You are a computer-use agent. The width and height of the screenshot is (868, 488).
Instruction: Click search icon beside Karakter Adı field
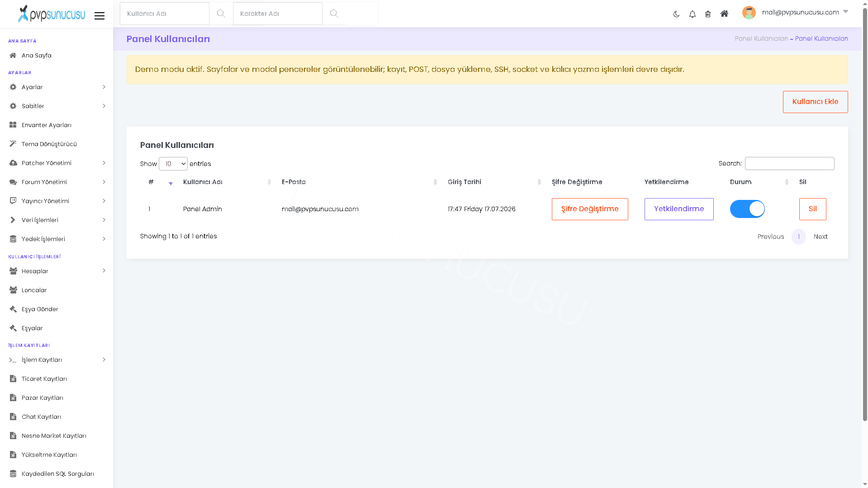click(x=334, y=14)
